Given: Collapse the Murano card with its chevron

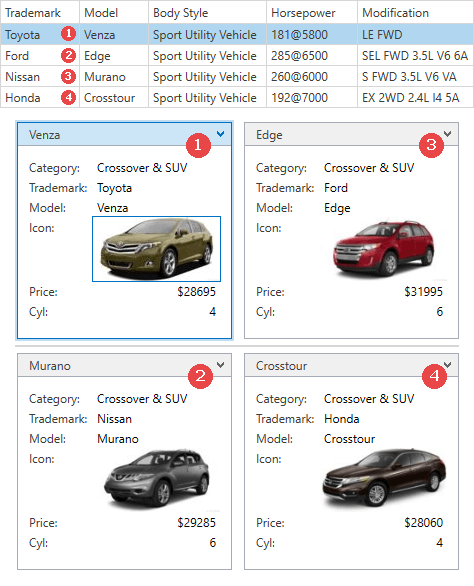Looking at the screenshot, I should pos(221,365).
